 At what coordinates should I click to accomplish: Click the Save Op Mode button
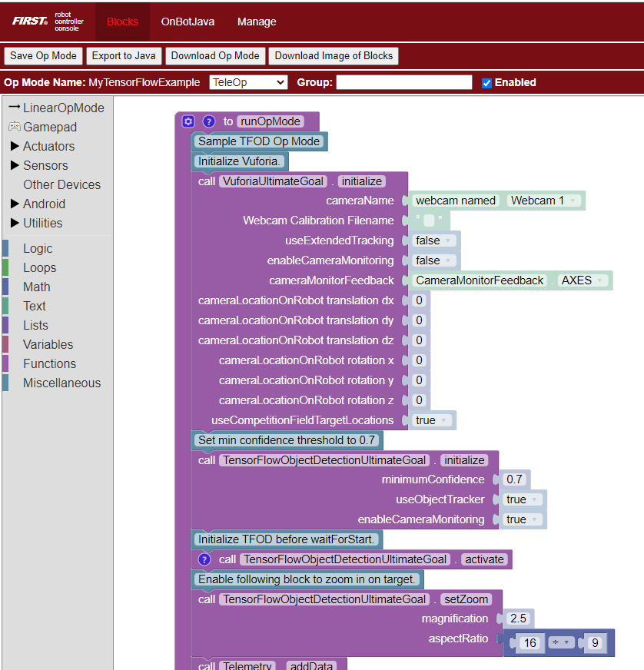43,55
